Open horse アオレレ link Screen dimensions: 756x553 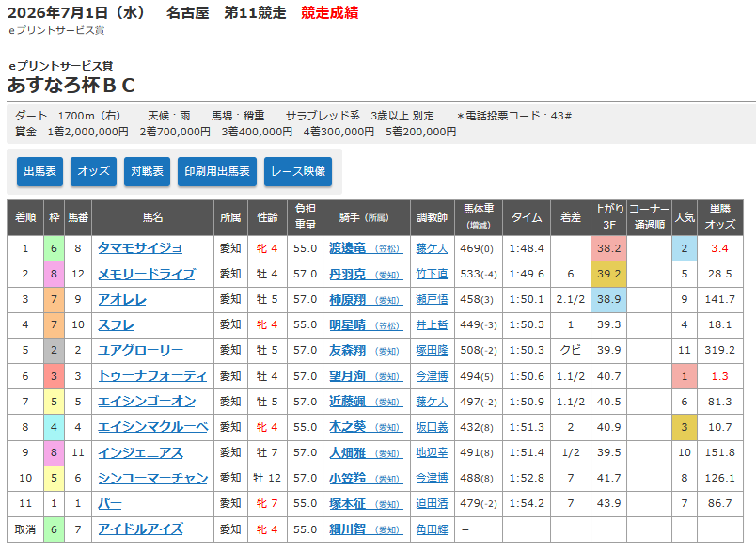(x=122, y=299)
